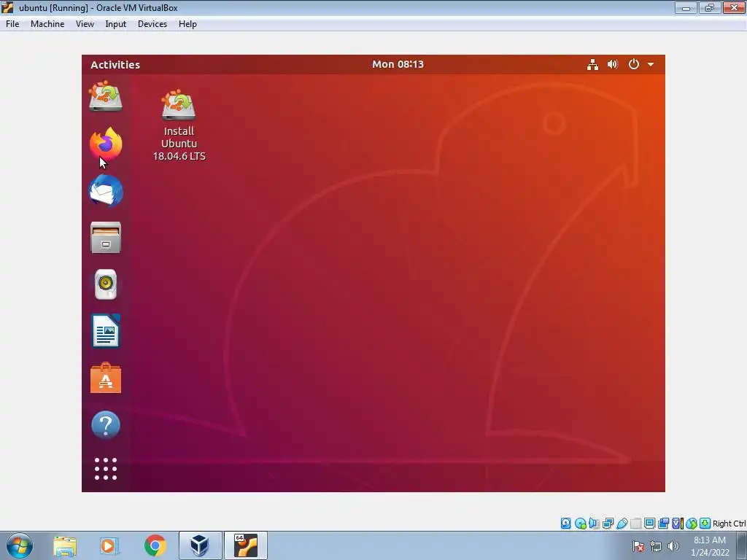The height and width of the screenshot is (560, 747).
Task: Click the display settings indicator in VirtualBox status bar
Action: 649,524
